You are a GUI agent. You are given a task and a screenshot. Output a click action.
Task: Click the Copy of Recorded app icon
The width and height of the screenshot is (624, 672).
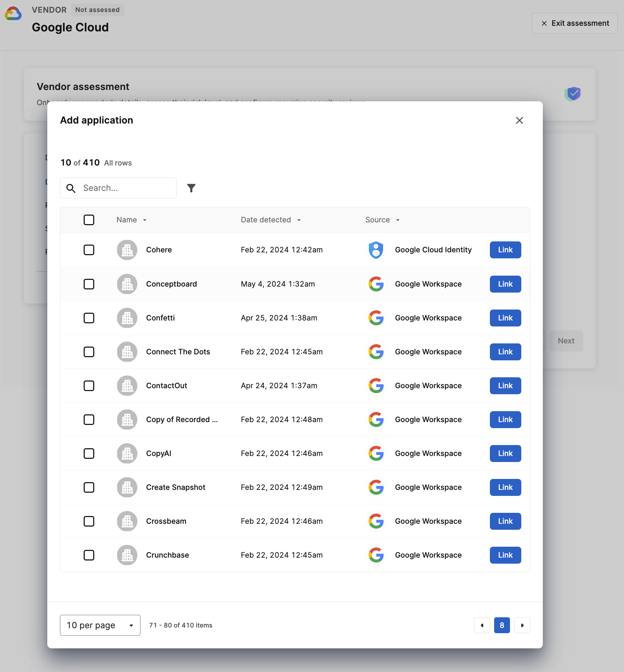click(x=127, y=420)
